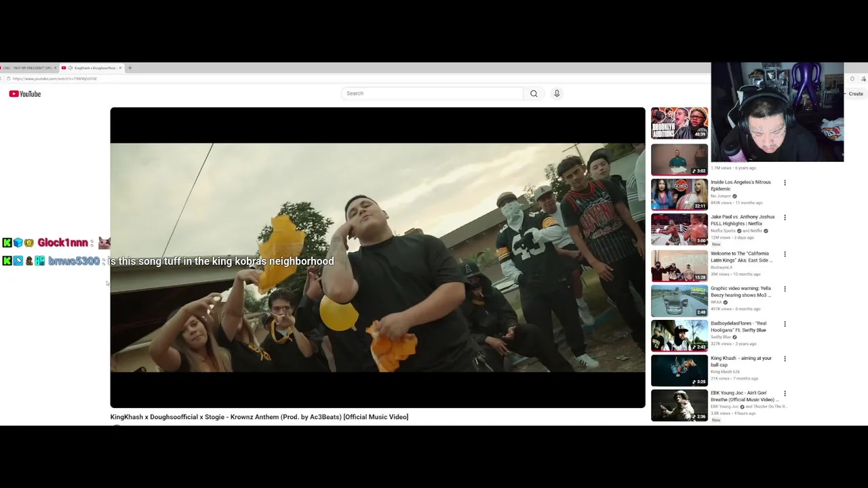
Task: Open more options for Jake Paul video
Action: pos(785,218)
